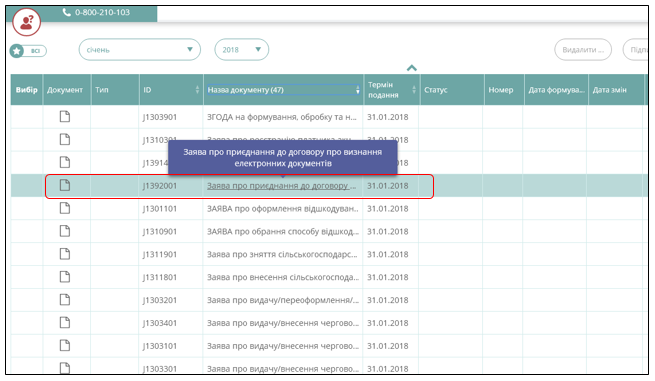The image size is (655, 381).
Task: Select 'Заява про зняття сільськогосподарс...' row
Action: [282, 254]
